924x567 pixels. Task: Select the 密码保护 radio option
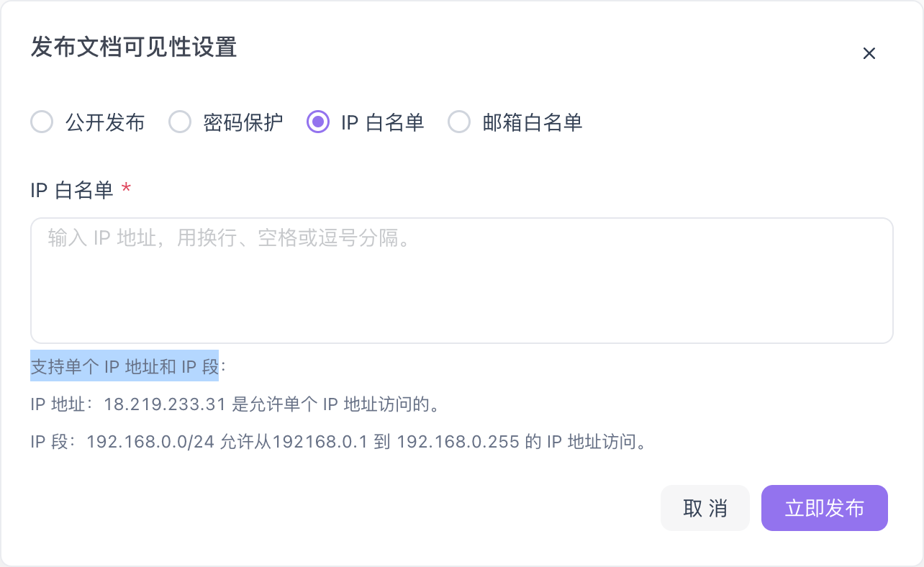click(243, 122)
